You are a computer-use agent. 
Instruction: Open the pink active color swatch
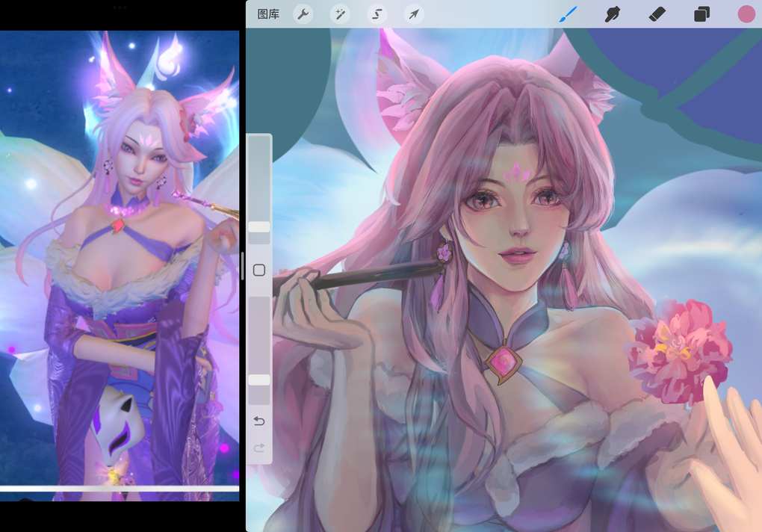pos(746,14)
